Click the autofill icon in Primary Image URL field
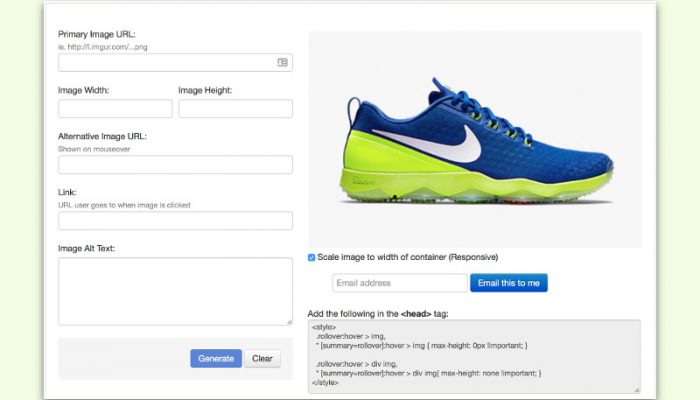 coord(283,62)
